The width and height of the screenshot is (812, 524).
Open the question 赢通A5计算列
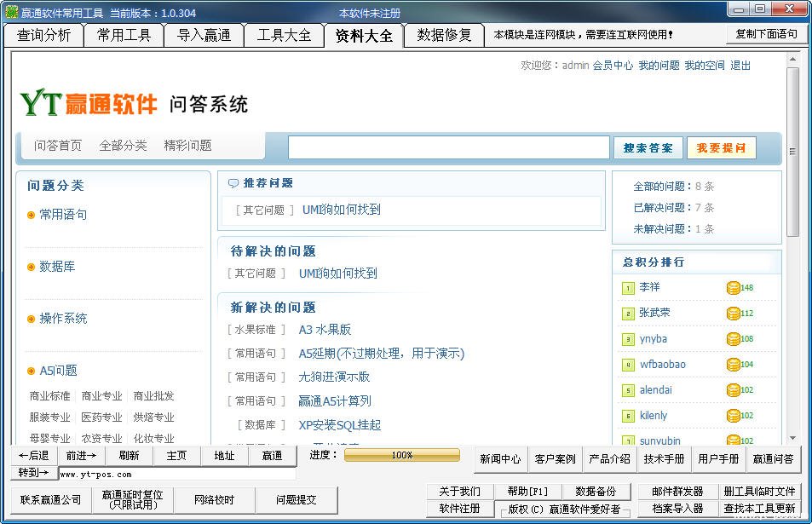point(335,401)
